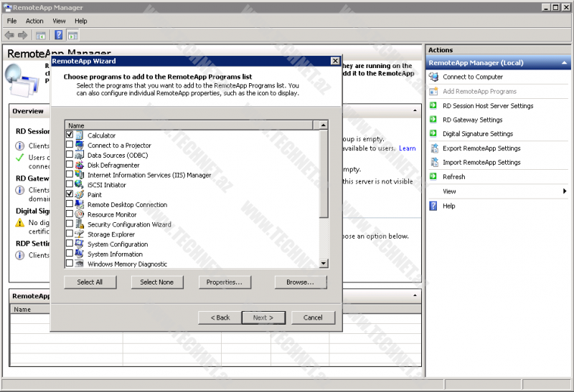
Task: Click the Browse... button
Action: click(300, 282)
